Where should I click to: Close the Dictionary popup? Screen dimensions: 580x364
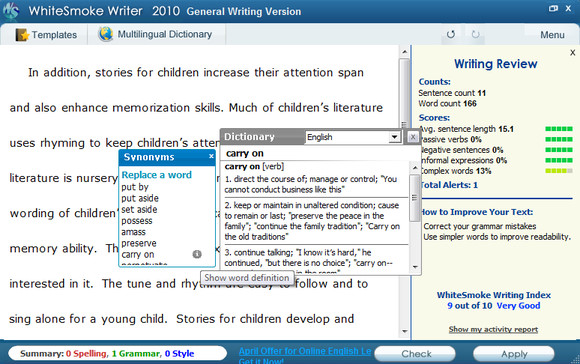pyautogui.click(x=413, y=137)
